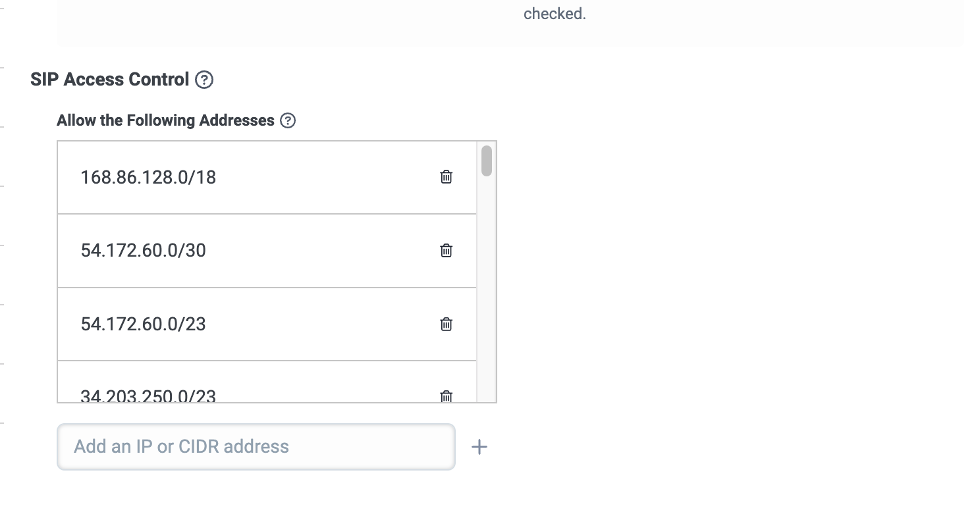980x512 pixels.
Task: Focus the 'Add an IP or CIDR address' field
Action: (256, 447)
